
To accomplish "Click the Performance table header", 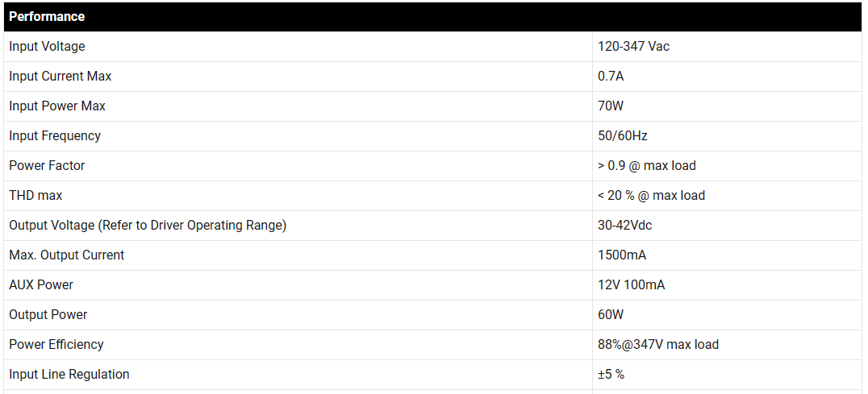I will click(47, 16).
